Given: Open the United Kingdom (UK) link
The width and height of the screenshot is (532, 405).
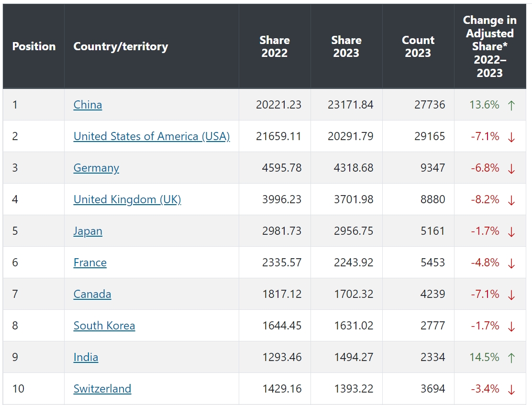Looking at the screenshot, I should pos(127,199).
